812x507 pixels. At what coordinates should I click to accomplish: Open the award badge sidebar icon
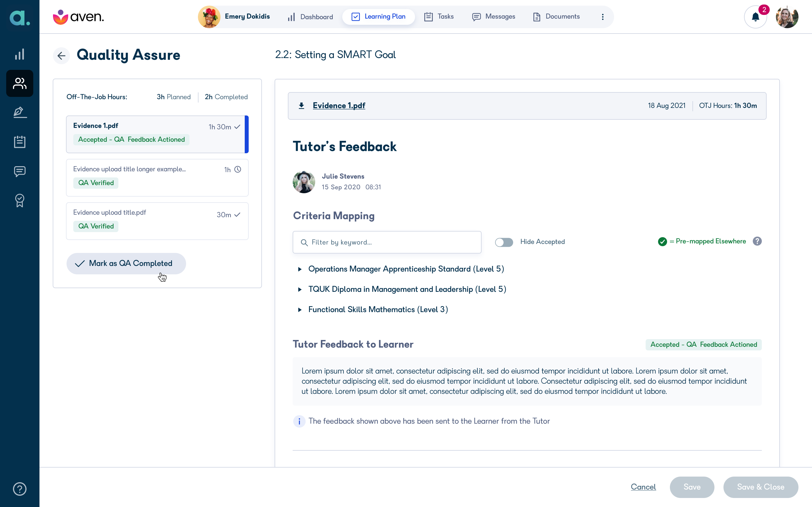click(x=20, y=201)
